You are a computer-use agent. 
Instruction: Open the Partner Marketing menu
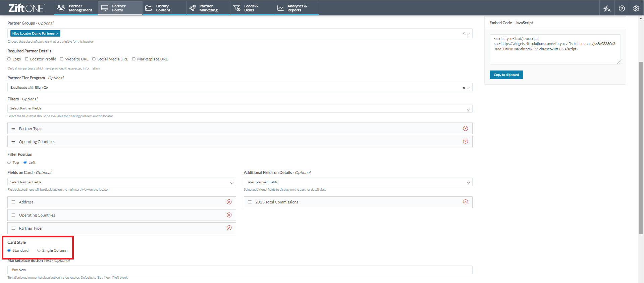tap(208, 8)
